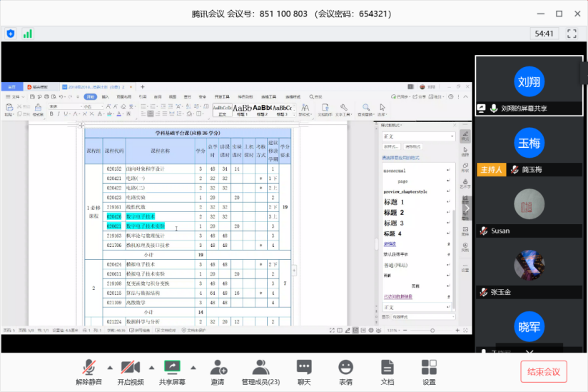Screen dimensions: 588x392
Task: Select host 简玉梅 participant tile
Action: 529,147
